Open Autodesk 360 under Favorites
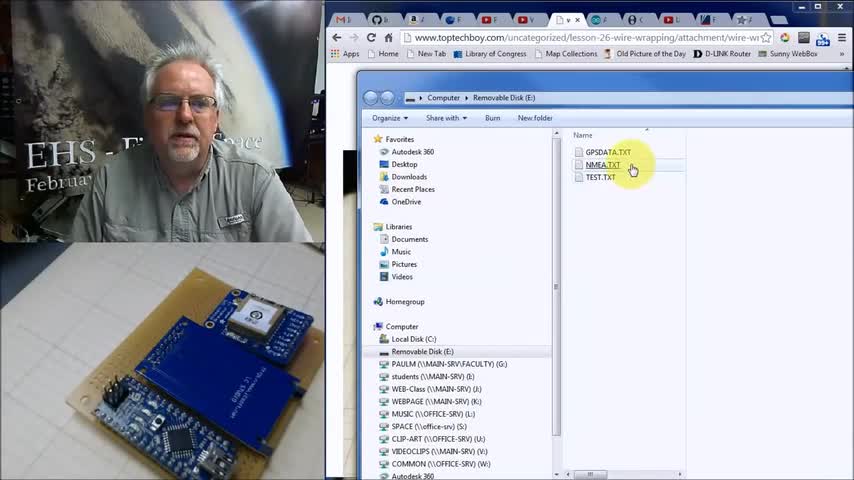The width and height of the screenshot is (854, 480). click(412, 152)
